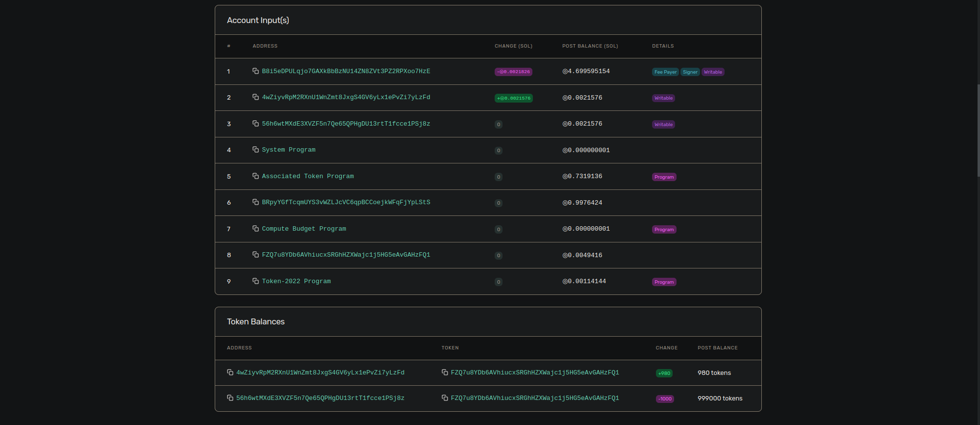
Task: Click the POST BALANCE (SOL) column header
Action: click(590, 46)
